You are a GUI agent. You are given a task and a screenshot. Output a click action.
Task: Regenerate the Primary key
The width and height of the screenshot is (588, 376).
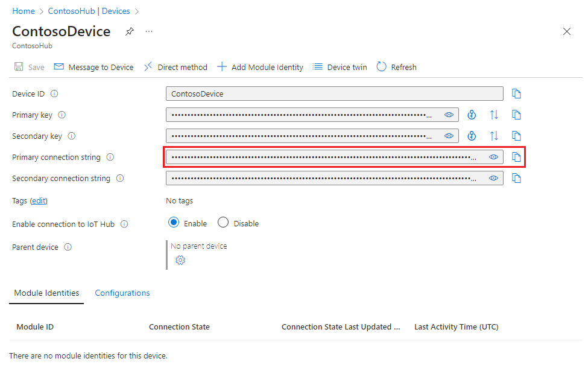[x=471, y=115]
